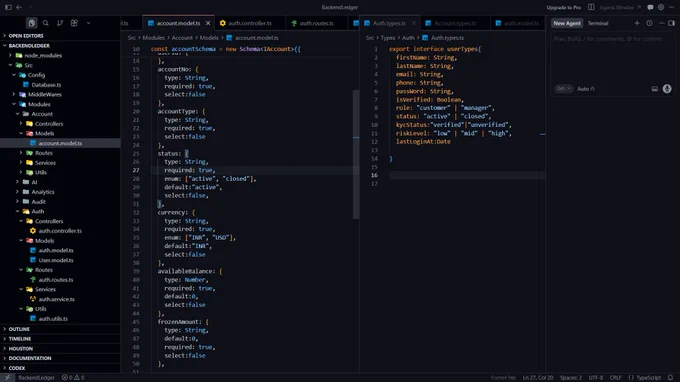Expand the node_modules folder
680x382 pixels.
[x=43, y=56]
